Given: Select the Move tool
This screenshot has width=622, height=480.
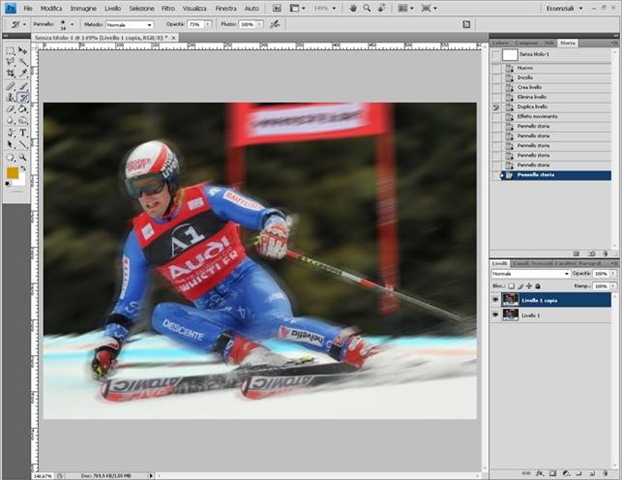Looking at the screenshot, I should 23,51.
